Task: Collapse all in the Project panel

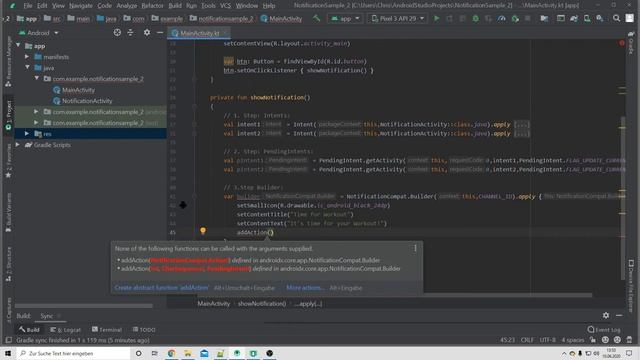Action: point(131,33)
